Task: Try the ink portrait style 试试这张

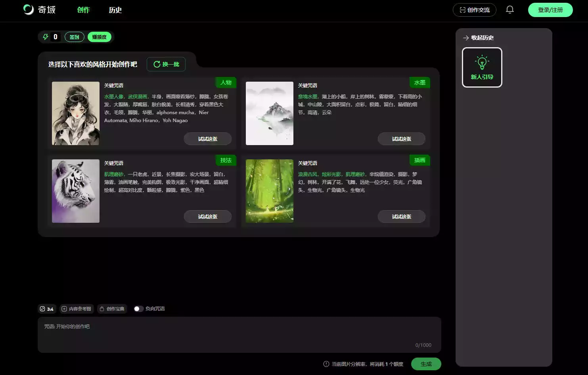Action: [x=207, y=139]
